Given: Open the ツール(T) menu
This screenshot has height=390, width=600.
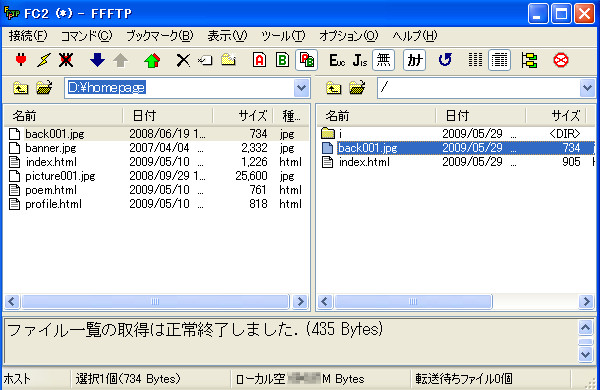Looking at the screenshot, I should tap(283, 36).
